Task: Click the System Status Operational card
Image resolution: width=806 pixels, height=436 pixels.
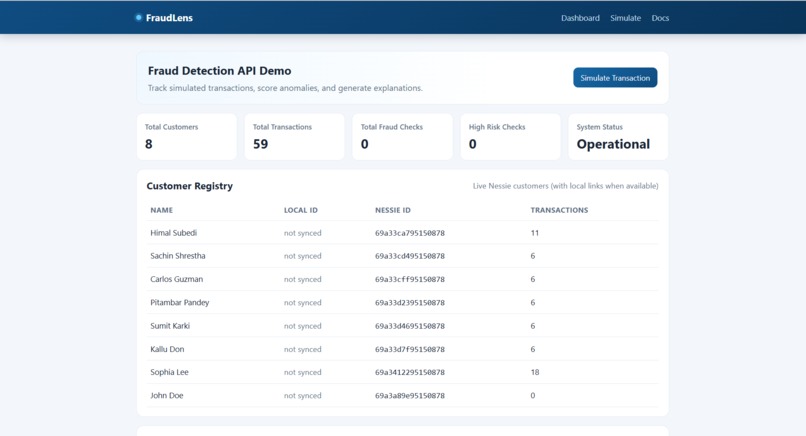Action: tap(618, 137)
